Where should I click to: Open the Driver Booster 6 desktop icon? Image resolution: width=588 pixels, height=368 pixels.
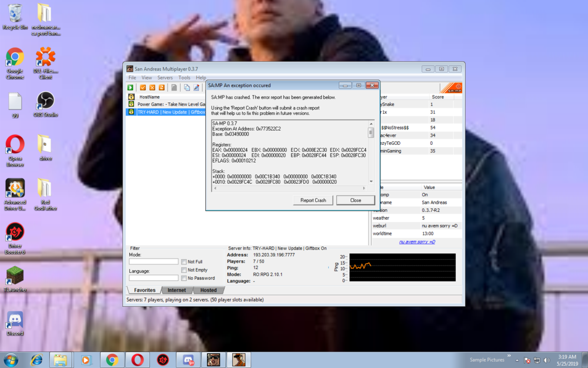15,238
